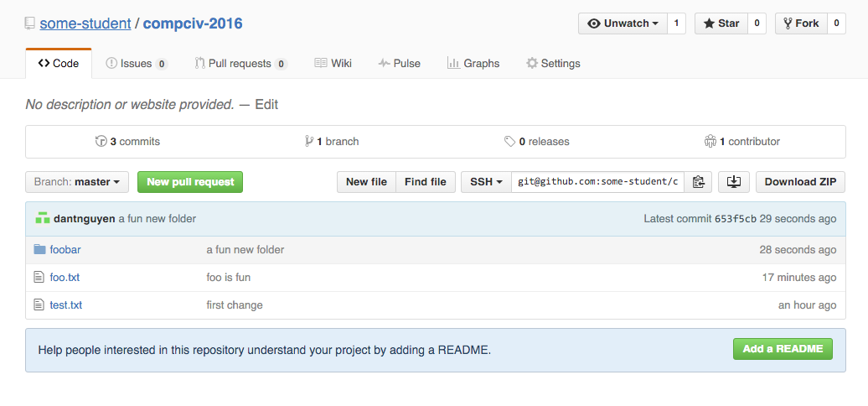This screenshot has height=406, width=868.
Task: Click the Wiki tab book icon
Action: click(321, 64)
